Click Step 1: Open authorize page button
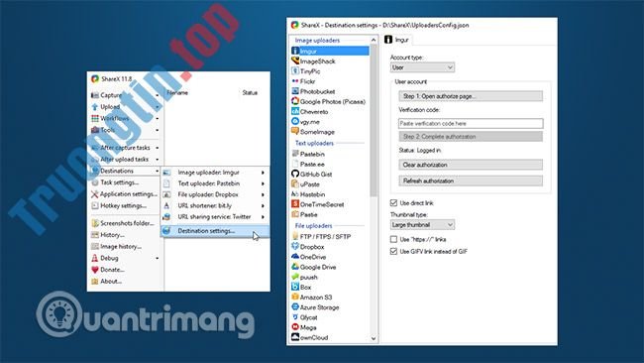The width and height of the screenshot is (644, 363). coord(471,96)
